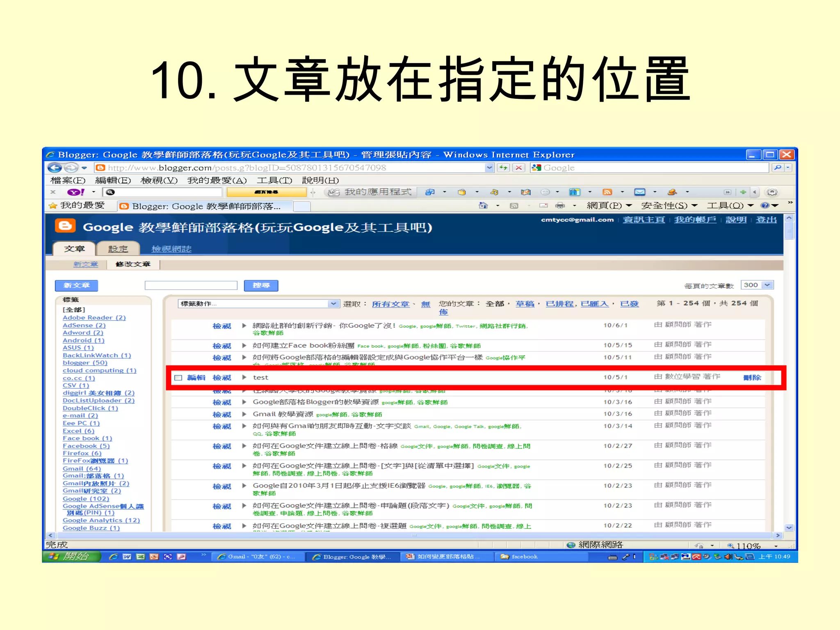Open the 檔案(F) menu

coord(68,180)
